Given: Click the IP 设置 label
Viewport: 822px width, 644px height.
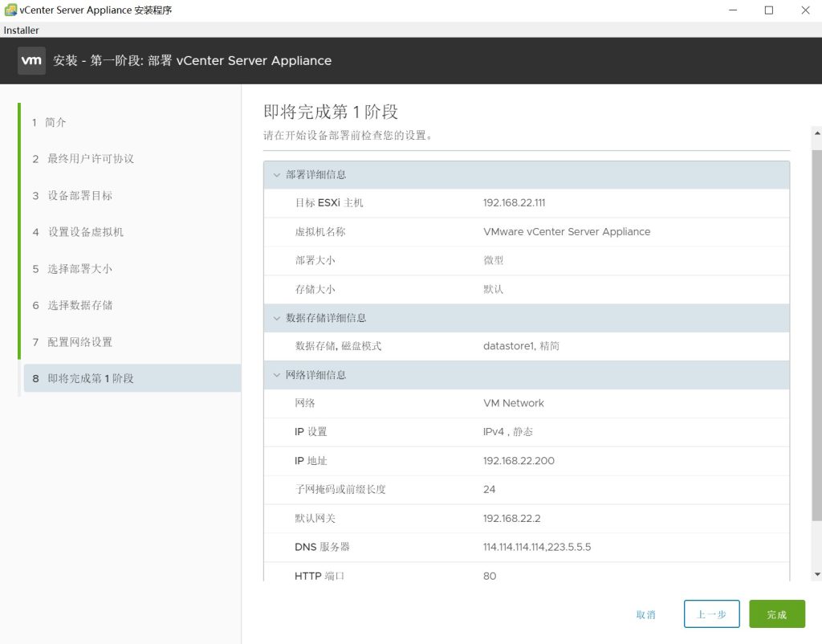Looking at the screenshot, I should [311, 431].
